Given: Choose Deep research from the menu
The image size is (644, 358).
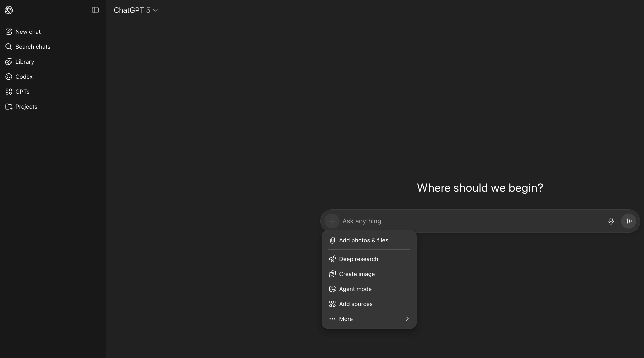Looking at the screenshot, I should point(358,259).
